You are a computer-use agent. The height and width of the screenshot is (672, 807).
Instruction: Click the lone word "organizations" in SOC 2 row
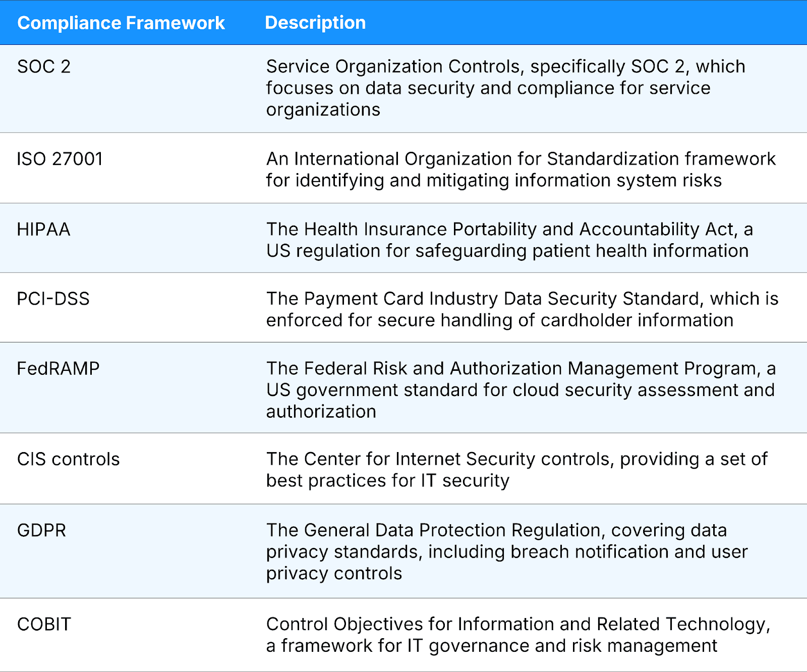[x=323, y=109]
